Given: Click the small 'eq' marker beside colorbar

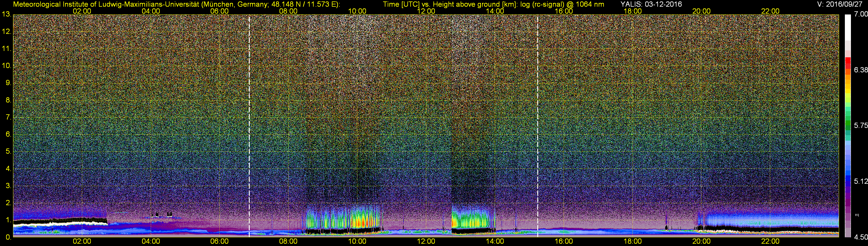Looking at the screenshot, I should (x=857, y=215).
